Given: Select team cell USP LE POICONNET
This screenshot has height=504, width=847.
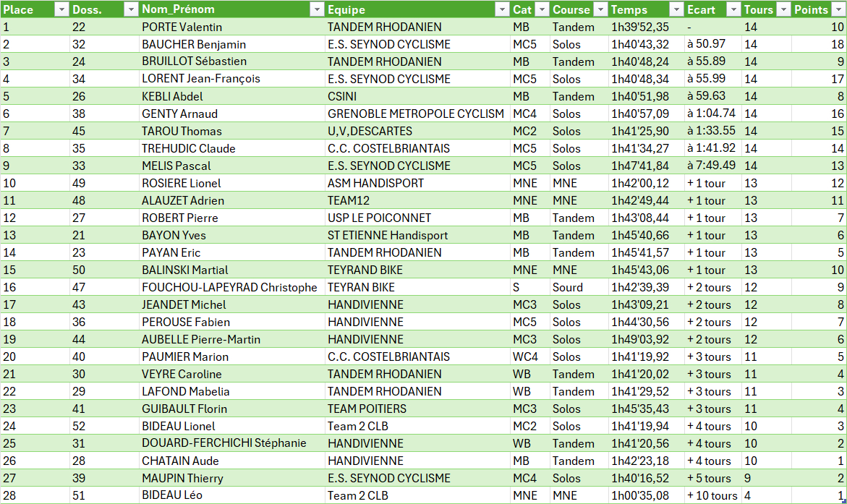Looking at the screenshot, I should [x=417, y=218].
